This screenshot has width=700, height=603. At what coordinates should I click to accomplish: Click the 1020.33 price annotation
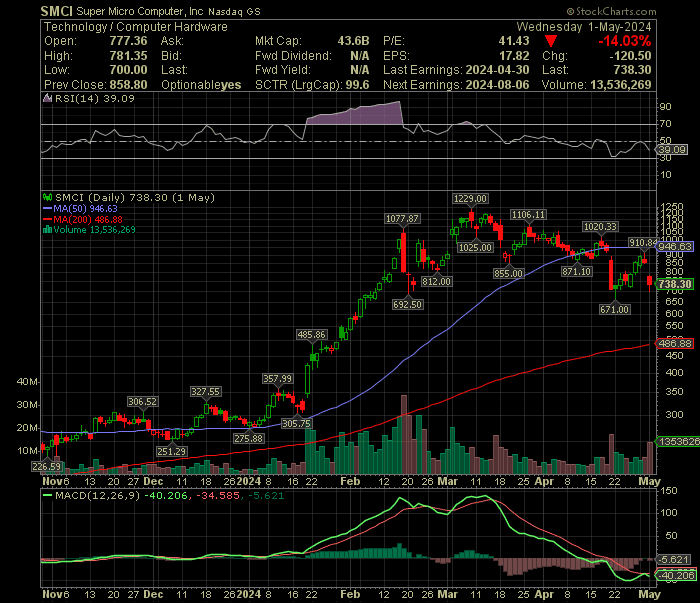coord(600,227)
